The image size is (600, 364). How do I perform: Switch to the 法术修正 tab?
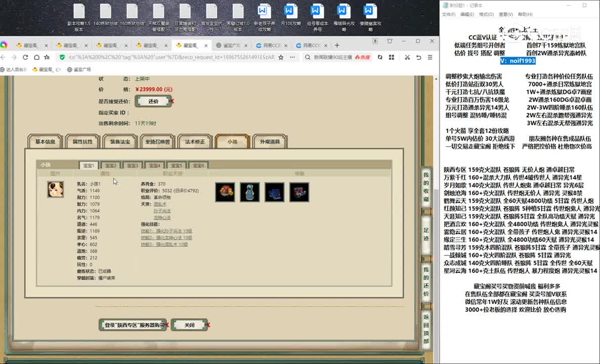195,142
